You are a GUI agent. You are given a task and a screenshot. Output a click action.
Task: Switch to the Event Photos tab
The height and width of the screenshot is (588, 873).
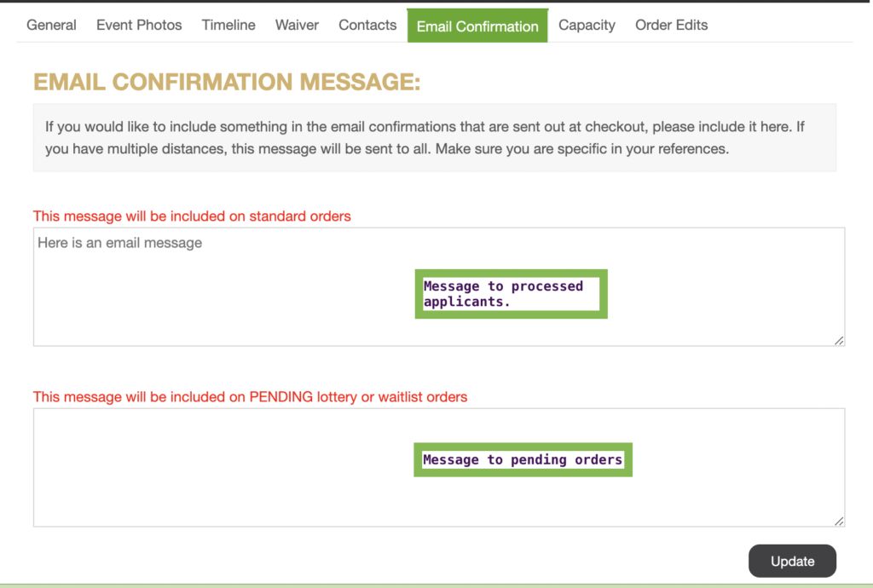click(139, 25)
